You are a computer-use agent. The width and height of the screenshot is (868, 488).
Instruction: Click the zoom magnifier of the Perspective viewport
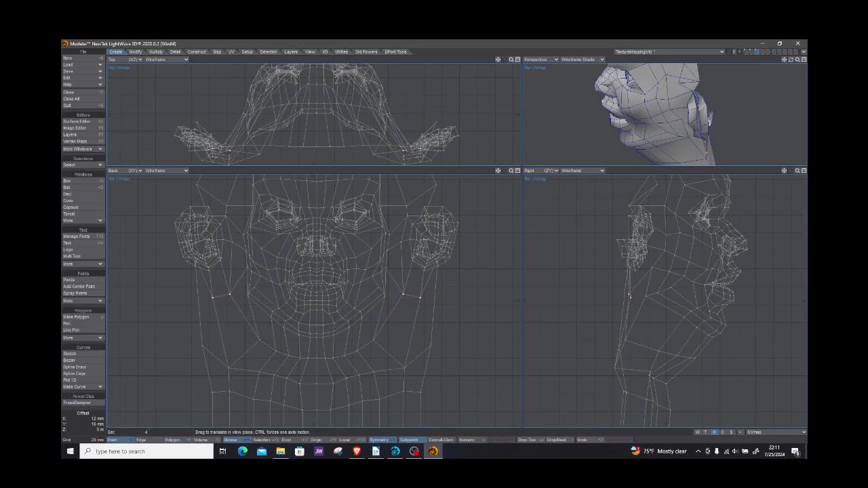point(797,60)
